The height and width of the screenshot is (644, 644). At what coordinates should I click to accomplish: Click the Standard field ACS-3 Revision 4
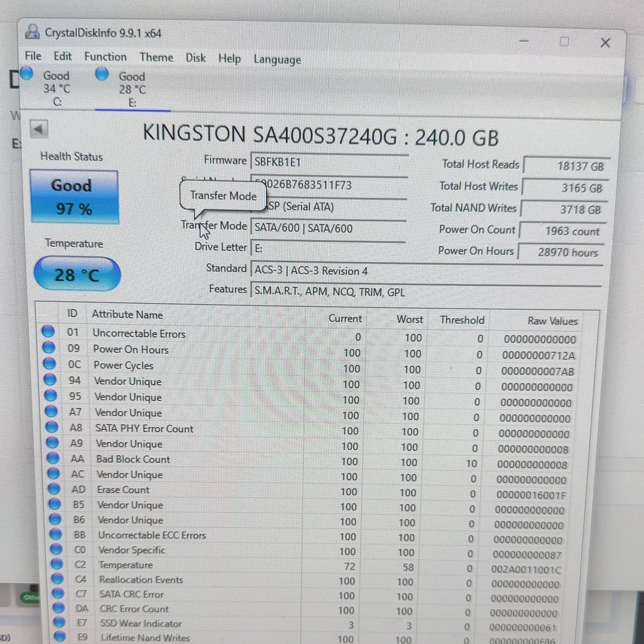click(426, 270)
